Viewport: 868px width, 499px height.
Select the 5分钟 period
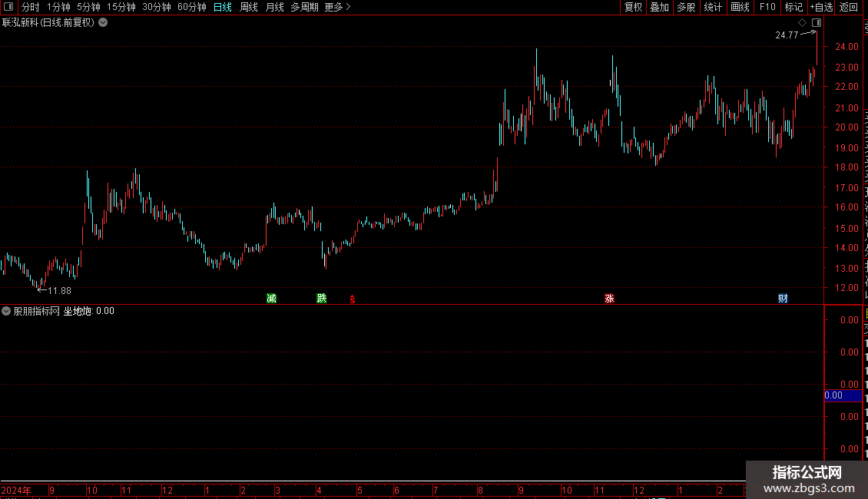(x=88, y=7)
